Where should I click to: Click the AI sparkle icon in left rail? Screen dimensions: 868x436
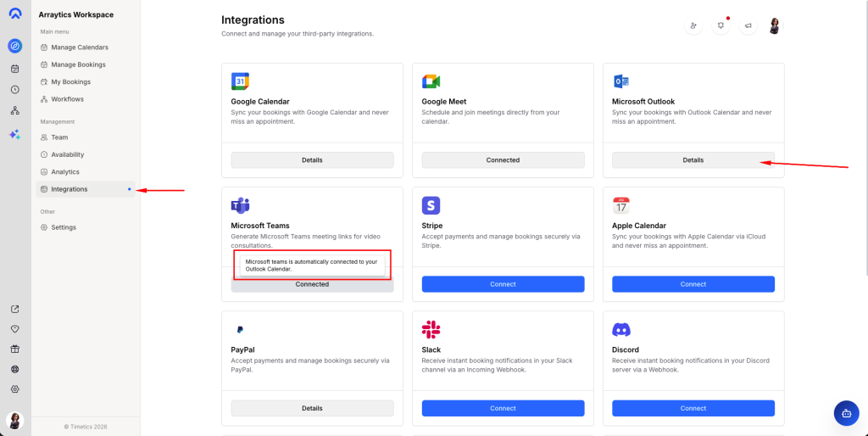pos(14,134)
